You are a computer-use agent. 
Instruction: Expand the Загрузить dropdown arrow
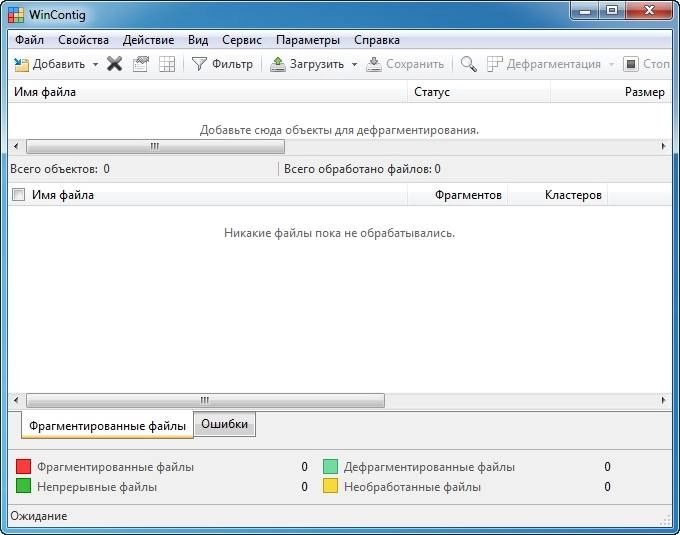354,65
